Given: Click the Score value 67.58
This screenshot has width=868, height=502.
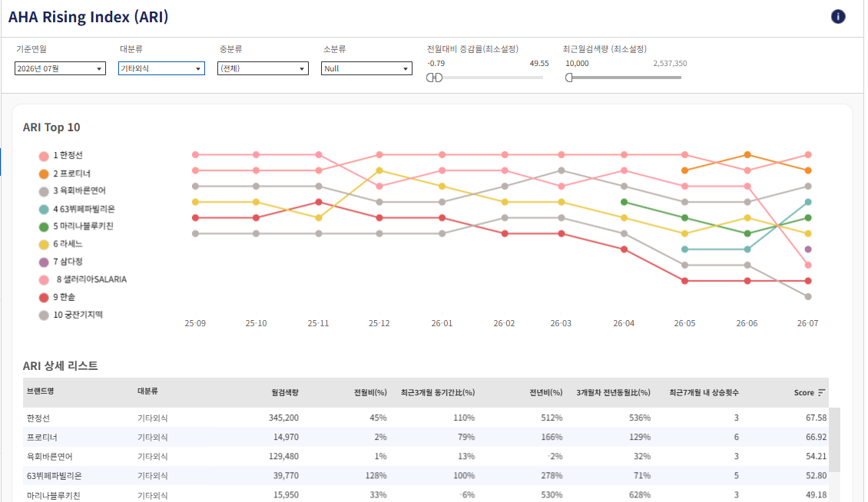Looking at the screenshot, I should pyautogui.click(x=816, y=418).
